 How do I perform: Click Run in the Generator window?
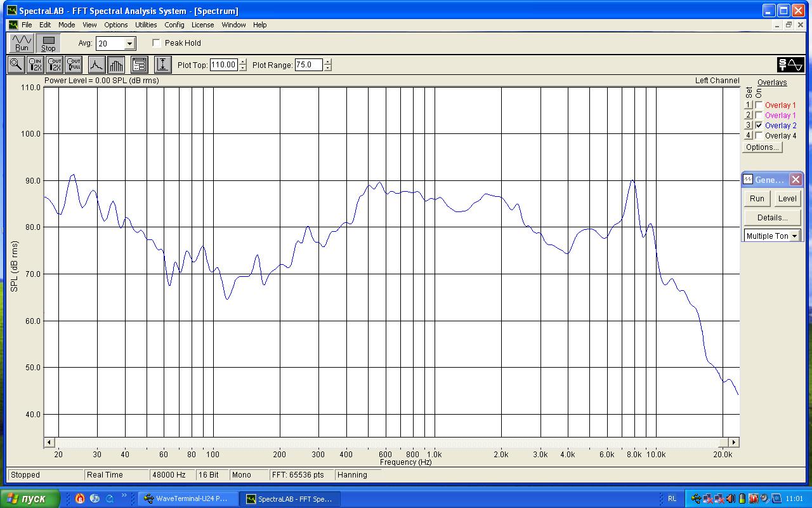[x=757, y=199]
